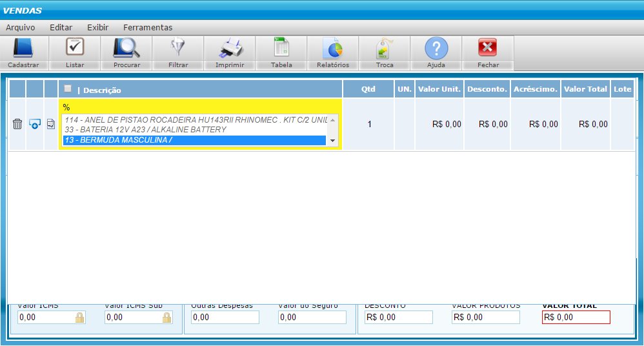Open the Listar checklist tool
644x346 pixels.
(75, 49)
